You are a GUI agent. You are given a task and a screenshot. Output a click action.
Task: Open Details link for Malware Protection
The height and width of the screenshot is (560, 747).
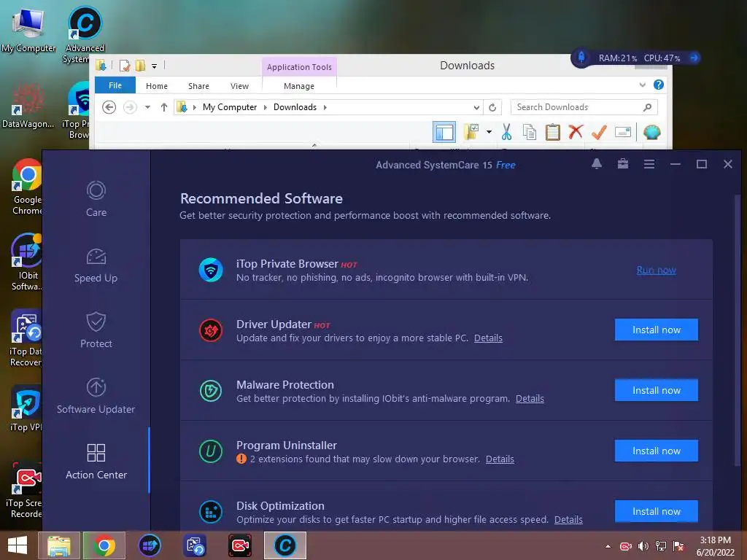[x=530, y=398]
